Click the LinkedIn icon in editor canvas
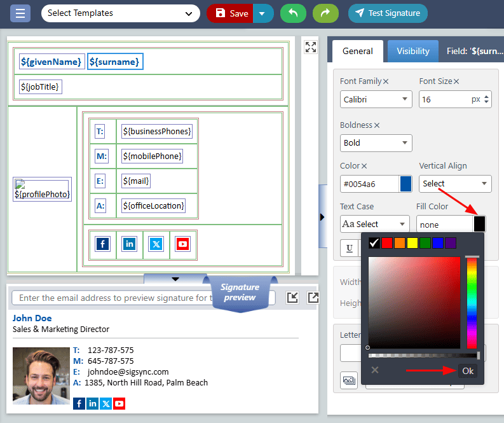 130,244
